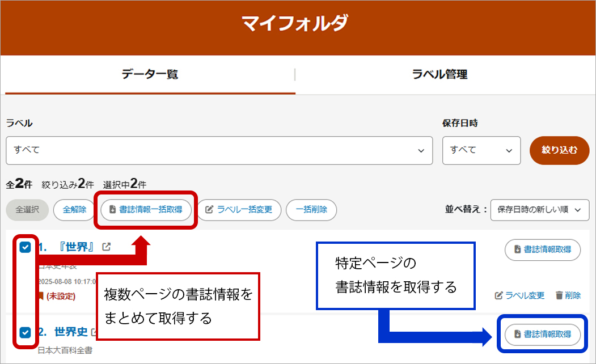Uncheck the checkbox for 世界史 entry

tap(24, 332)
